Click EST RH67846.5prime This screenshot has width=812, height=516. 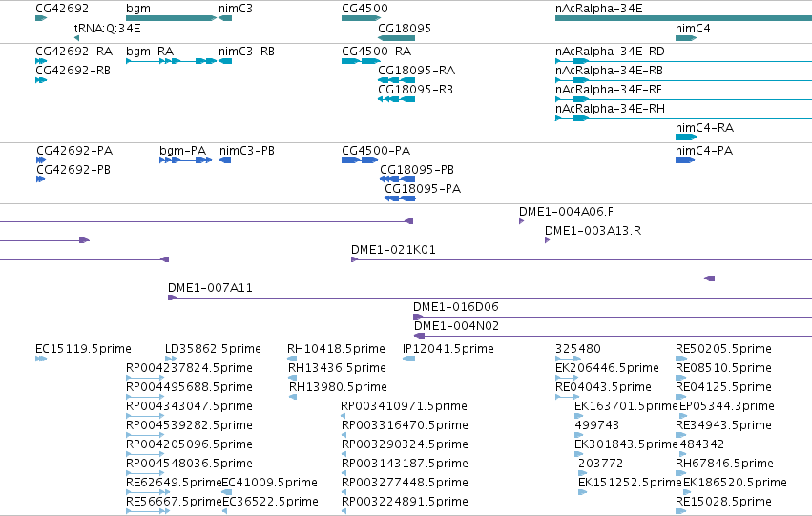coord(681,473)
